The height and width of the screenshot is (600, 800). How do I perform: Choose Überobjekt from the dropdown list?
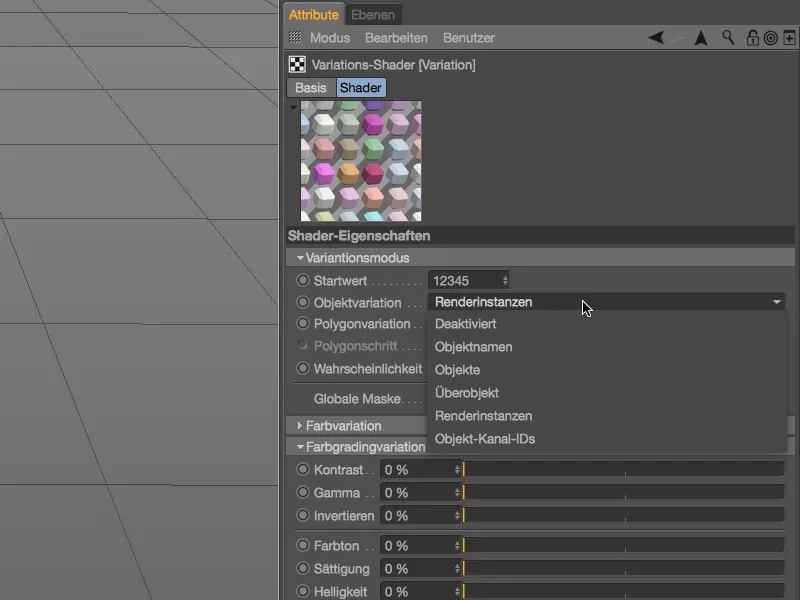click(x=607, y=393)
